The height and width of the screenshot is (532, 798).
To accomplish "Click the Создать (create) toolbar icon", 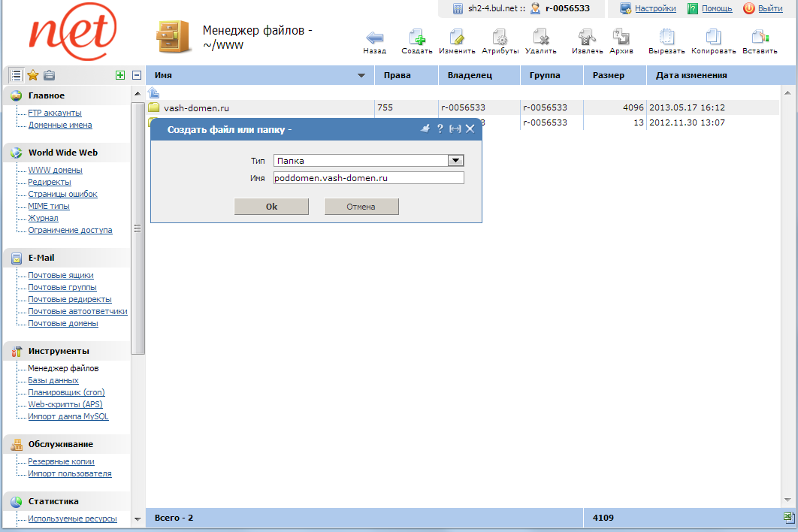I will pos(416,38).
